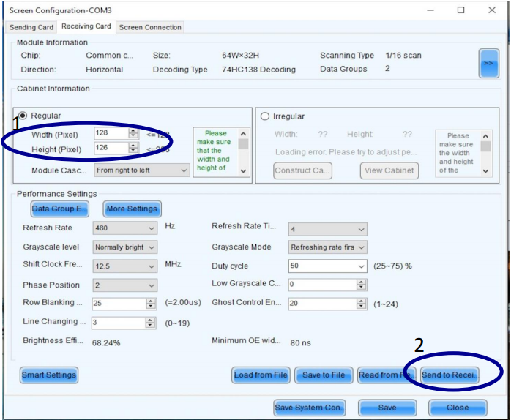The image size is (511, 420).
Task: Adjust the Ghost Control Ending stepper
Action: 361,304
